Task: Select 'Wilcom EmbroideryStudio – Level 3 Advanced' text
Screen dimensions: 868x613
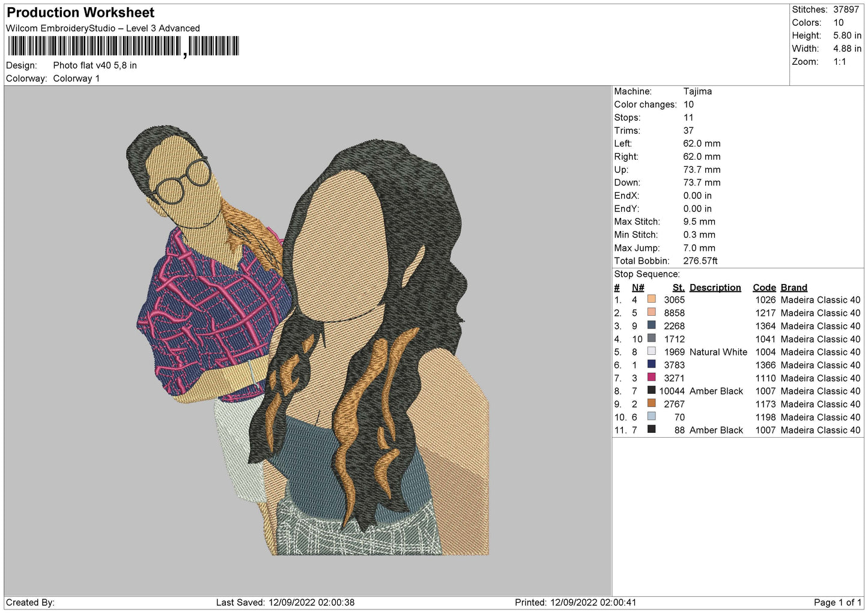Action: coord(103,28)
